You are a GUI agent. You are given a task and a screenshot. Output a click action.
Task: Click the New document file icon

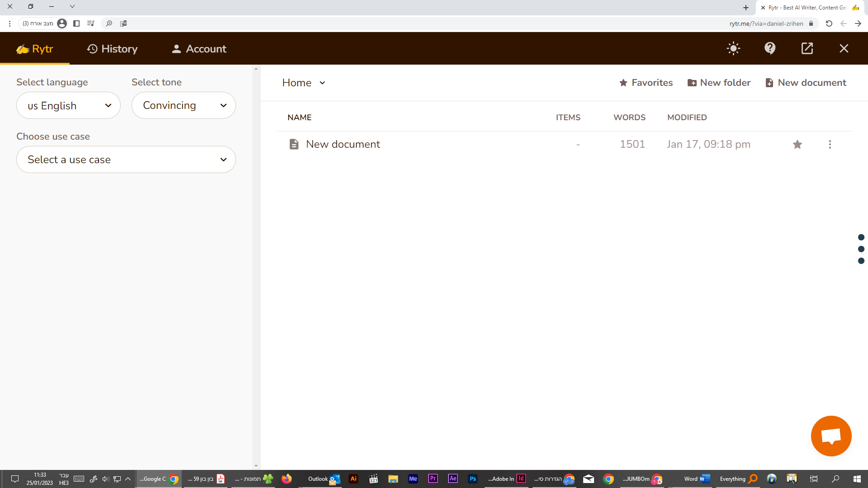point(294,144)
